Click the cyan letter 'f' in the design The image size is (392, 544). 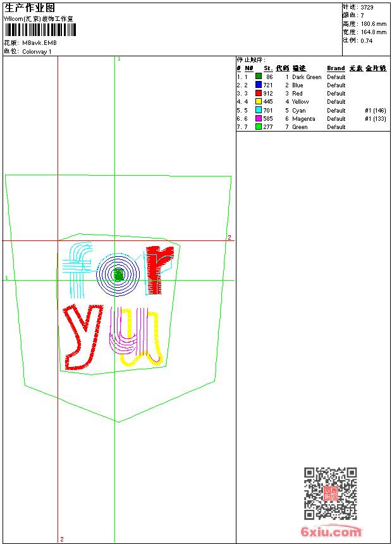tap(78, 269)
